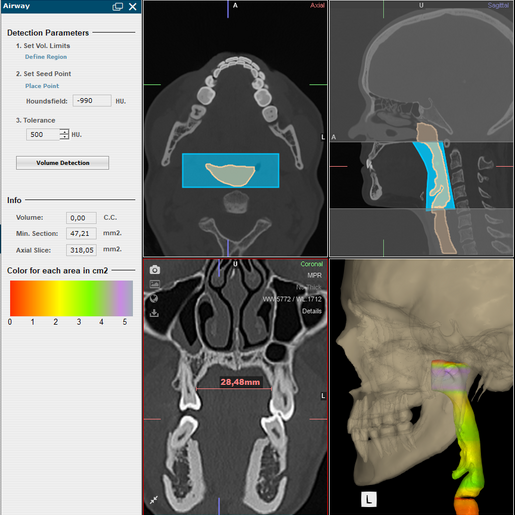Click the download icon in coronal view
Image resolution: width=515 pixels, height=515 pixels.
coord(154,313)
